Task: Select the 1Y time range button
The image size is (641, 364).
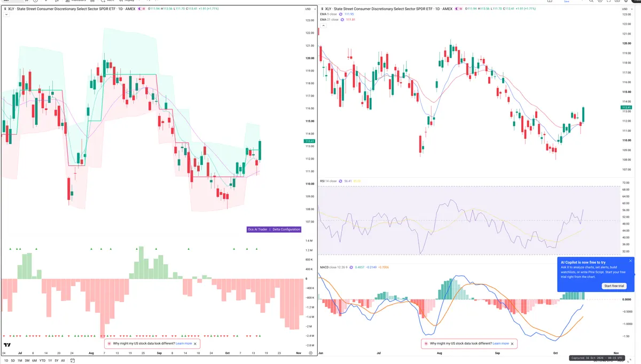Action: pyautogui.click(x=50, y=361)
